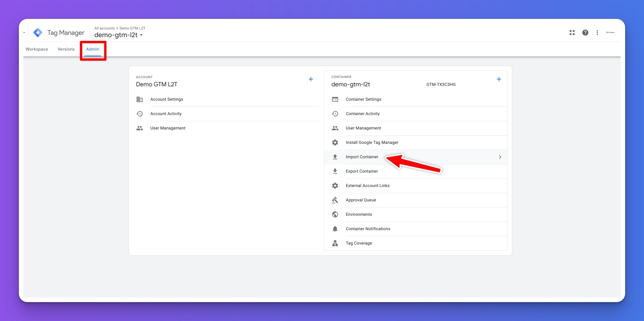
Task: Click the Account Settings building icon
Action: [139, 99]
